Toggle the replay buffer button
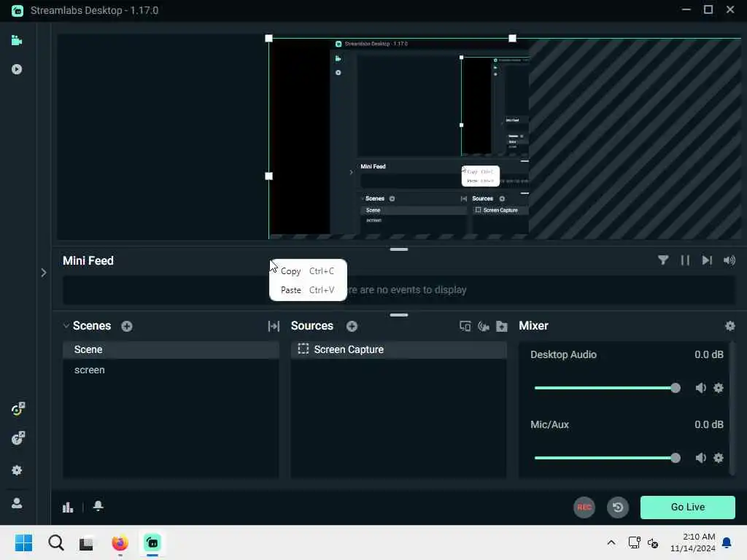 pyautogui.click(x=618, y=507)
